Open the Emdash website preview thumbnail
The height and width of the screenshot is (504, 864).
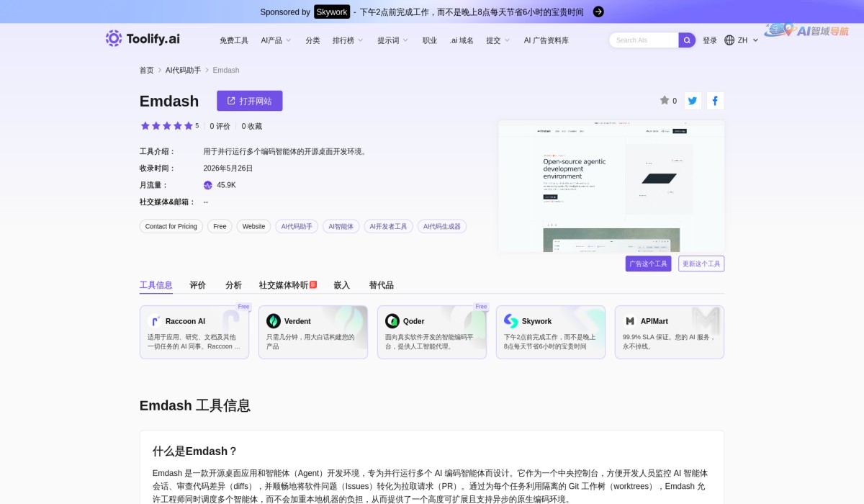click(611, 186)
